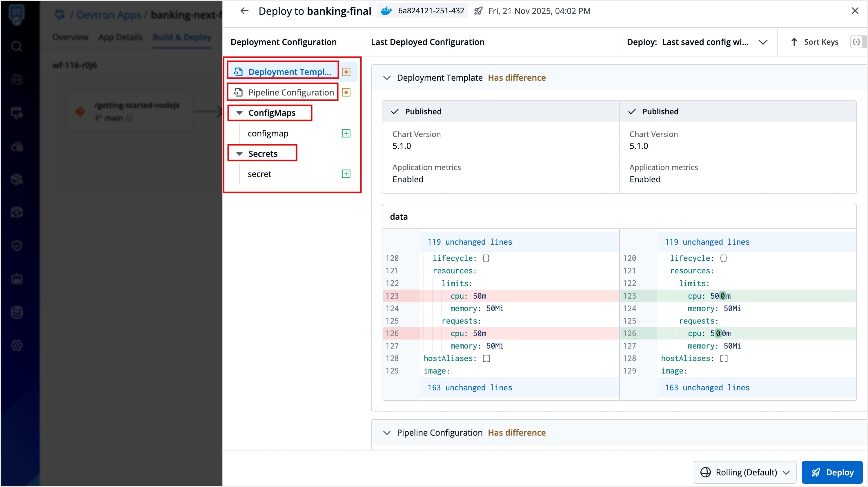Collapse the ConfigMaps tree group
This screenshot has height=487, width=868.
point(239,113)
